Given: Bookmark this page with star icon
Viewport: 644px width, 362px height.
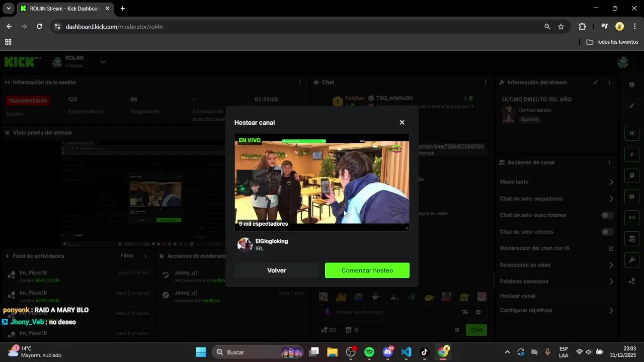Looking at the screenshot, I should (561, 27).
